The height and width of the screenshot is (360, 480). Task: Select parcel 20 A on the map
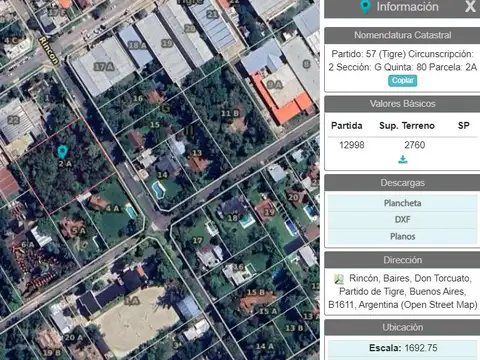(73, 337)
